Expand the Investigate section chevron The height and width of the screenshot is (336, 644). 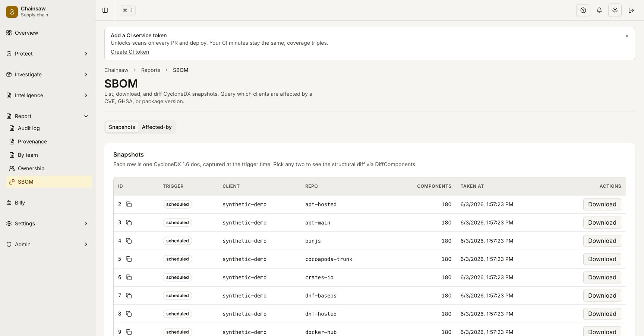pos(86,75)
